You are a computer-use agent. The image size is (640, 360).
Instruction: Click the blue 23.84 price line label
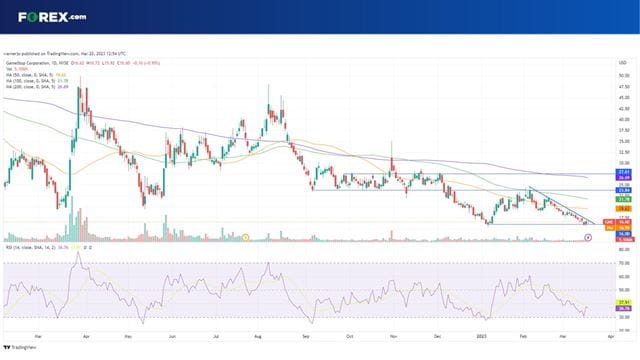pyautogui.click(x=624, y=190)
